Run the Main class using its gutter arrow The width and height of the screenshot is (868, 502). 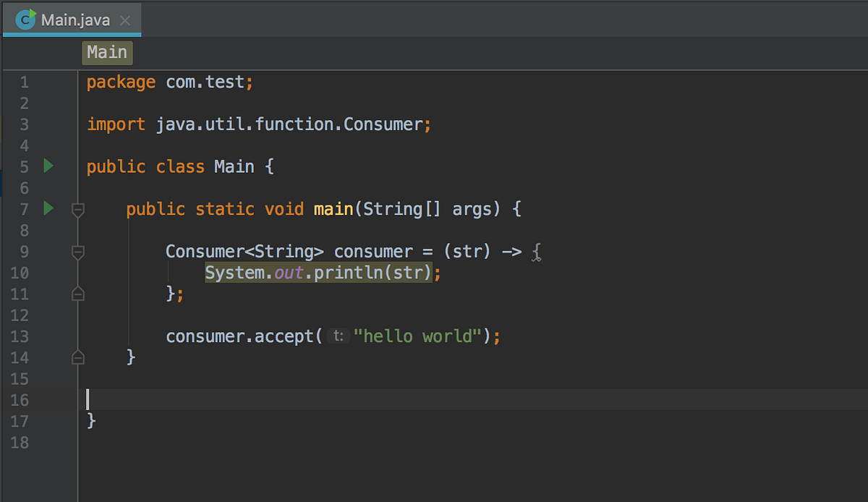pos(48,166)
